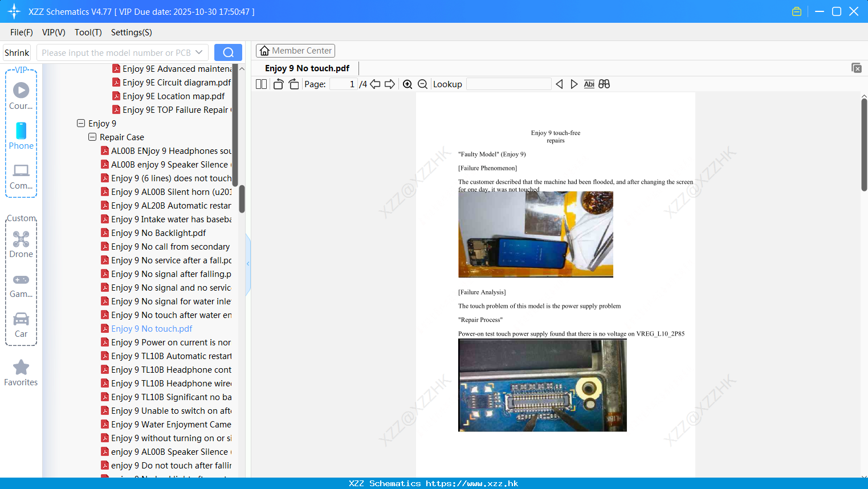Zoom in on the PDF

tap(407, 84)
